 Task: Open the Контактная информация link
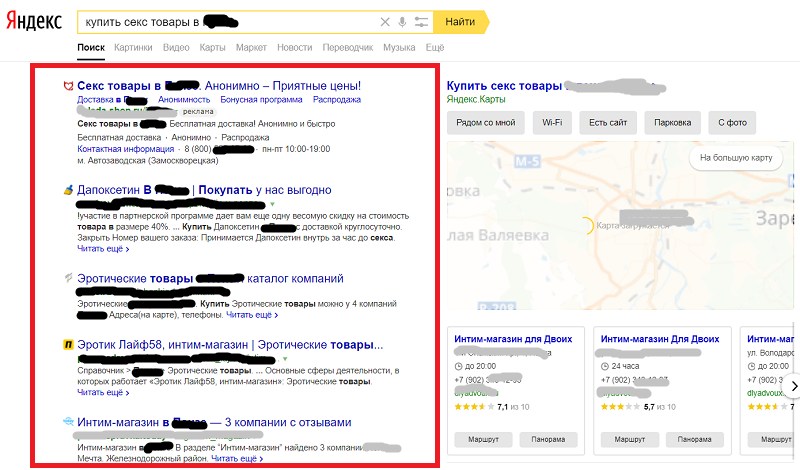[x=126, y=149]
